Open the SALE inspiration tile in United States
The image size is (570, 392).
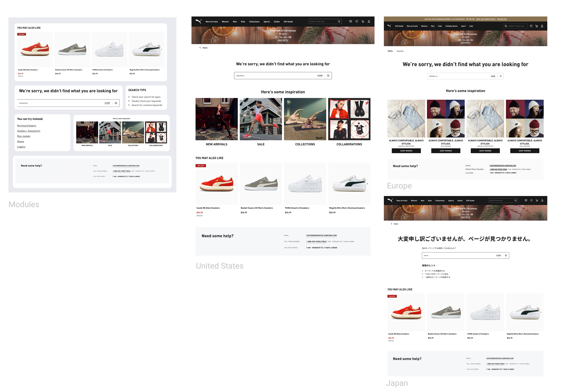(261, 122)
